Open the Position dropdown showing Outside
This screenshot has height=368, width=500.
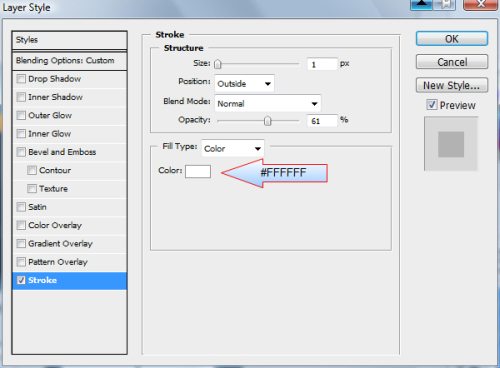pos(244,83)
